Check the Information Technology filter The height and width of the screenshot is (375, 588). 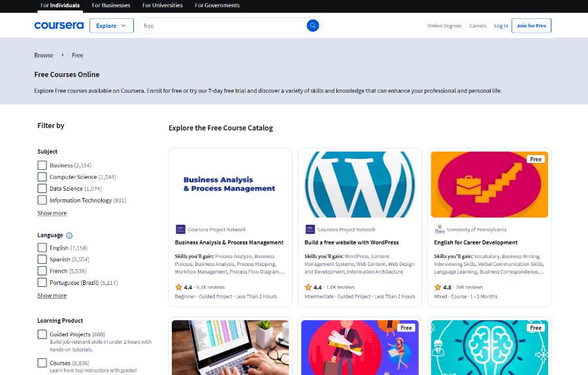[x=42, y=201]
